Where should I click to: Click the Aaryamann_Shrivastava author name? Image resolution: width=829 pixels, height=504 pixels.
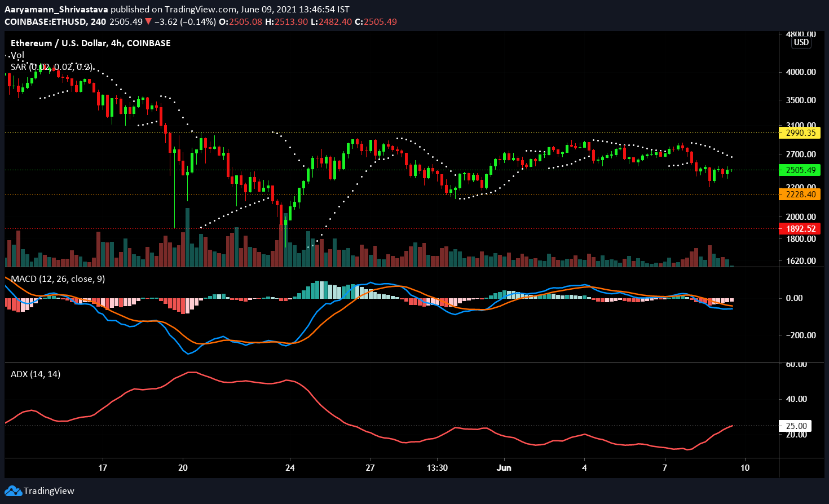pos(56,10)
